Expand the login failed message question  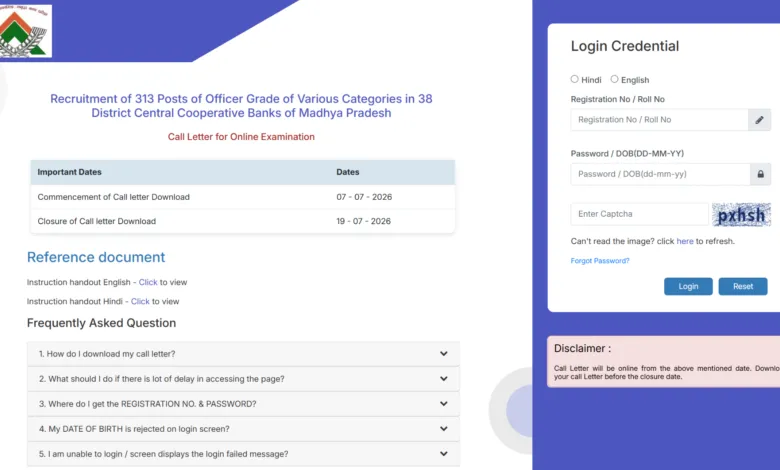[x=243, y=454]
